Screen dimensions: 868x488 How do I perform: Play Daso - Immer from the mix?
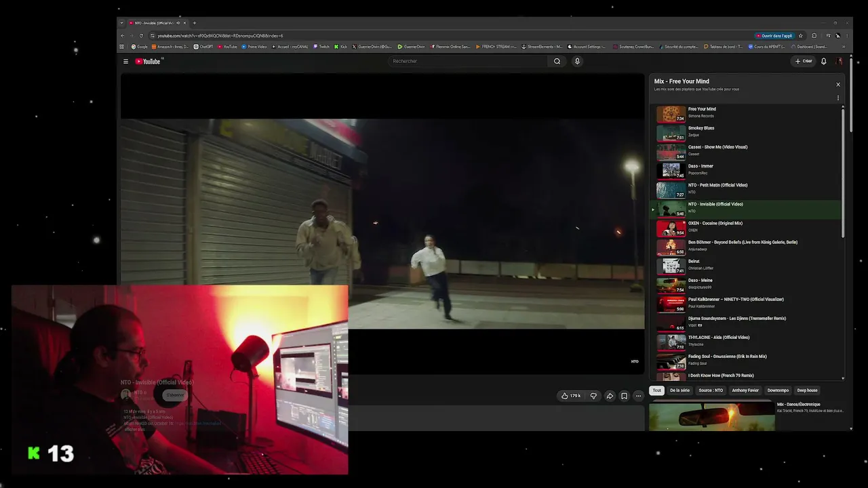click(x=745, y=170)
